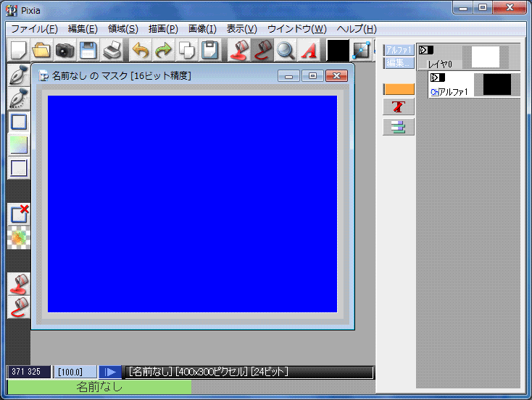Click the blue mask canvas
The image size is (532, 400).
(192, 204)
